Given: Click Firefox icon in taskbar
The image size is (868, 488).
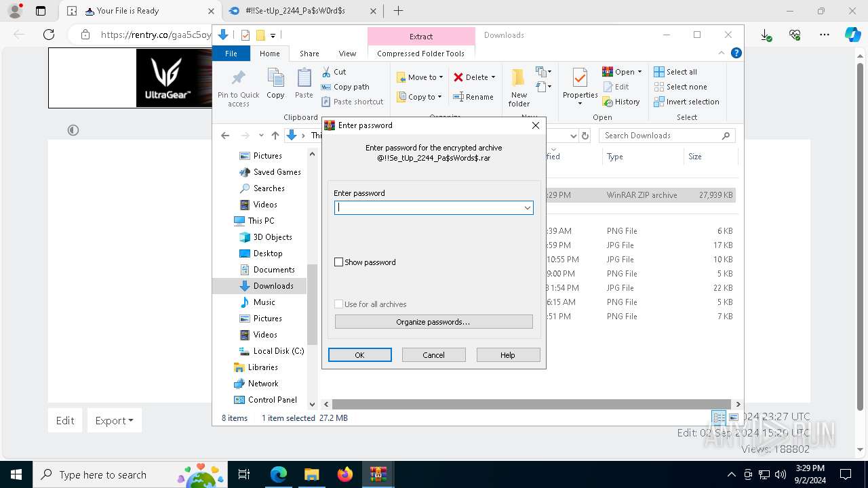Looking at the screenshot, I should pos(344,474).
